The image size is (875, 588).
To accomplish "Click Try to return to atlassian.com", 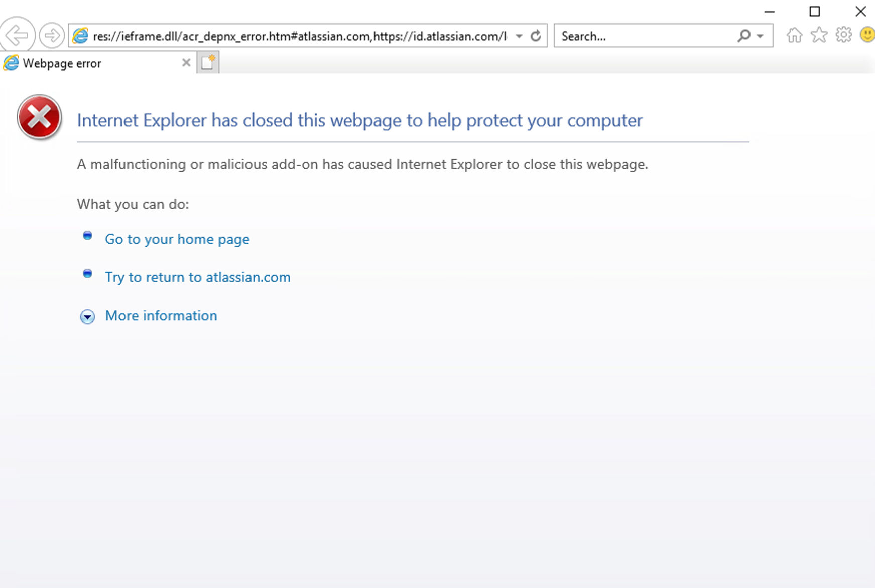I will tap(198, 277).
